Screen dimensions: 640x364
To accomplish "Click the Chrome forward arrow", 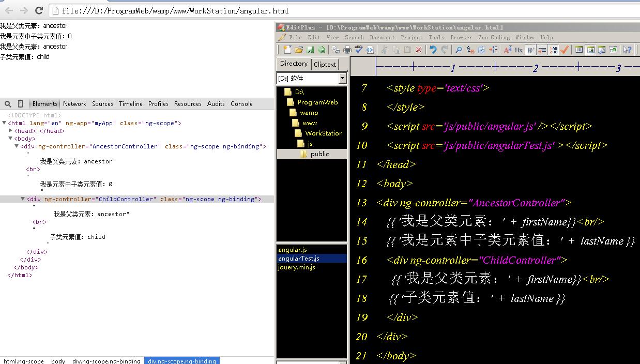I will [24, 10].
